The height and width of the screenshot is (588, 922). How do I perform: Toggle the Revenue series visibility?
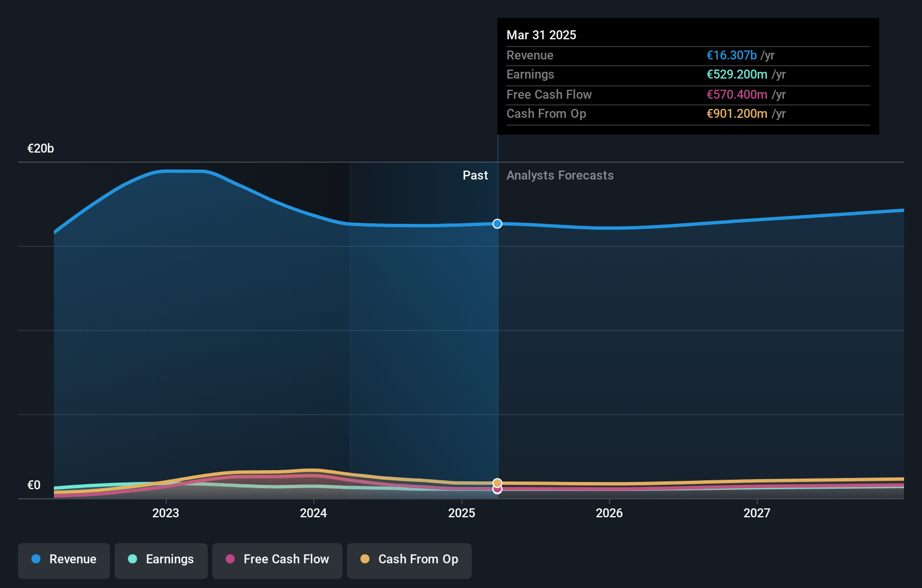pos(63,559)
